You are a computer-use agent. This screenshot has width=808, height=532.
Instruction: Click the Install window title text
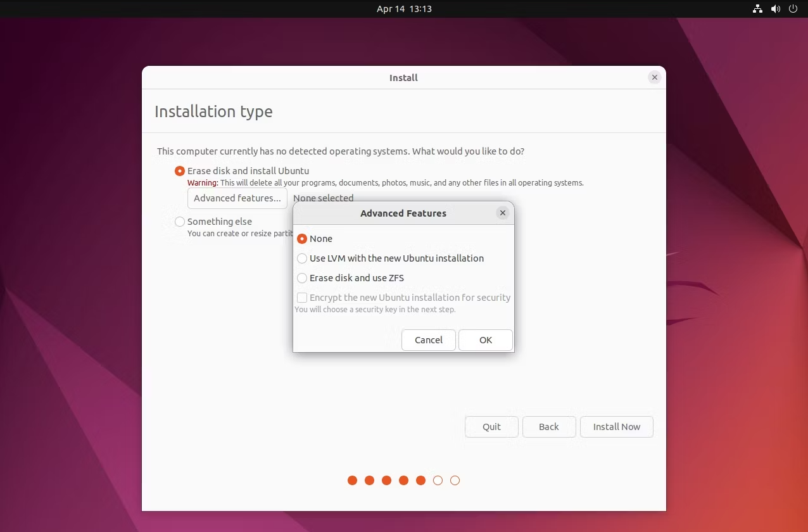(x=403, y=78)
